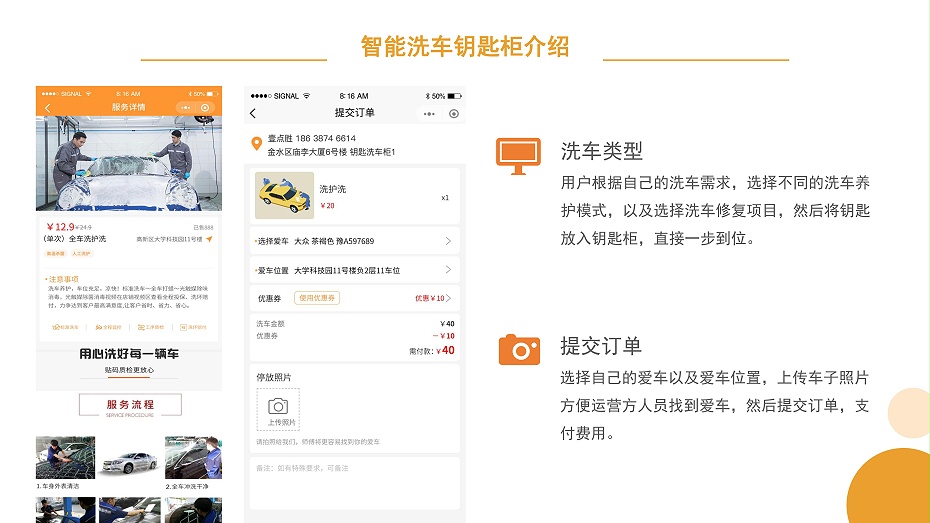Open the 1.车身外表清洁 step photo

(65, 457)
